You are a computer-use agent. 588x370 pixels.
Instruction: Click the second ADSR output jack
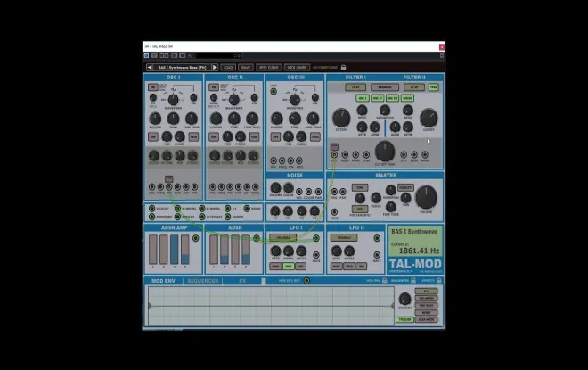point(256,238)
